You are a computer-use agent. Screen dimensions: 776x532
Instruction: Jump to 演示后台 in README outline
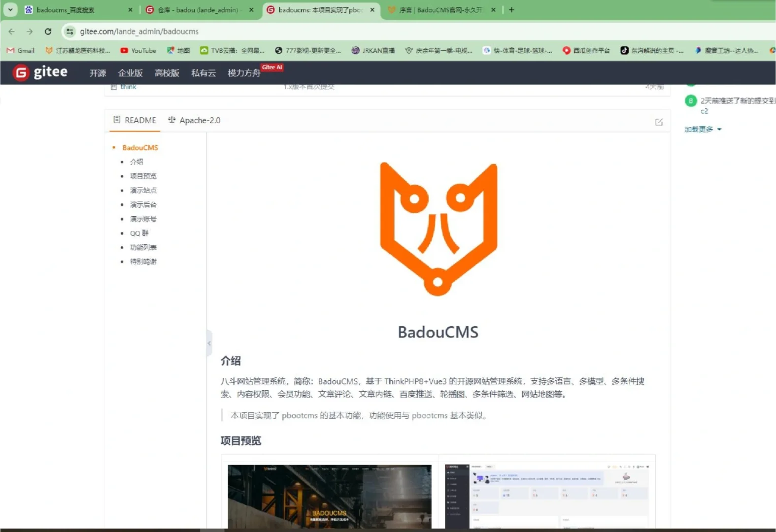click(143, 204)
